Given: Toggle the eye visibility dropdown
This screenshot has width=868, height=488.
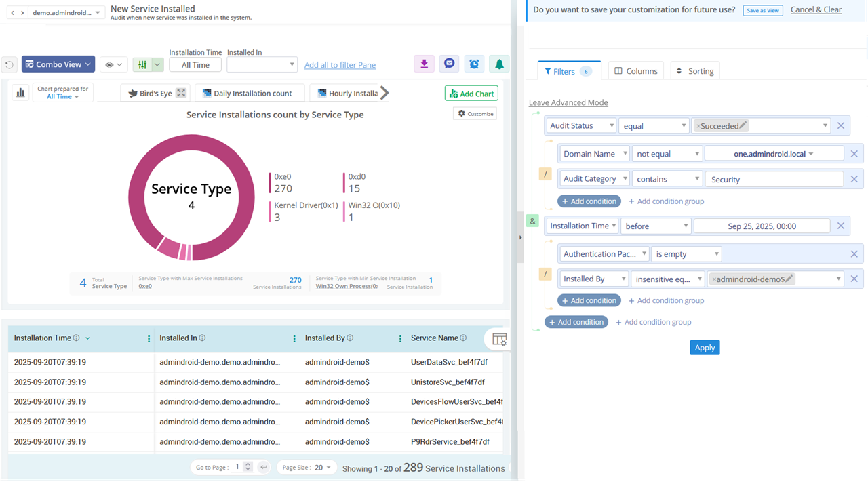Looking at the screenshot, I should [x=113, y=64].
